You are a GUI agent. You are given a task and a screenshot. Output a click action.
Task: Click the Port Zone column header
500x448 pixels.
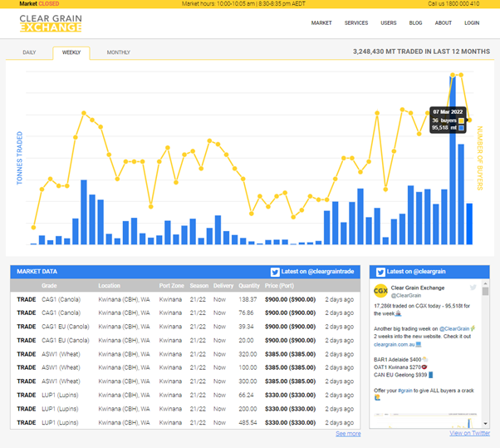[x=172, y=286]
